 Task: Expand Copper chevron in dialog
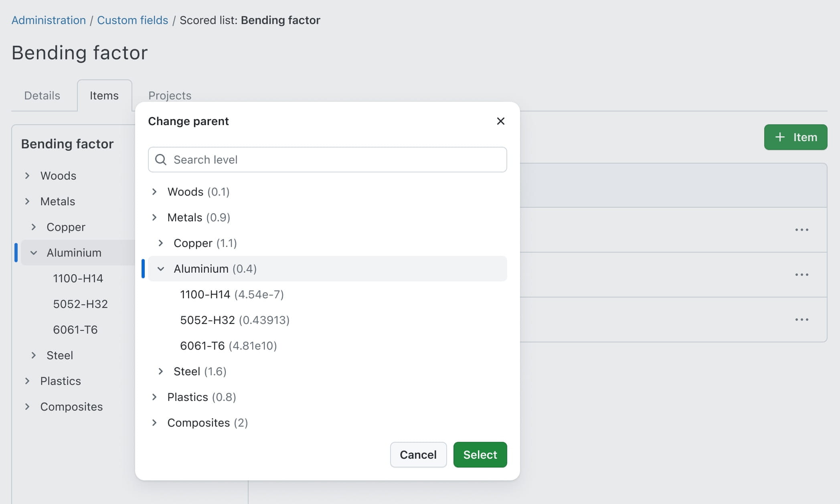pyautogui.click(x=161, y=243)
